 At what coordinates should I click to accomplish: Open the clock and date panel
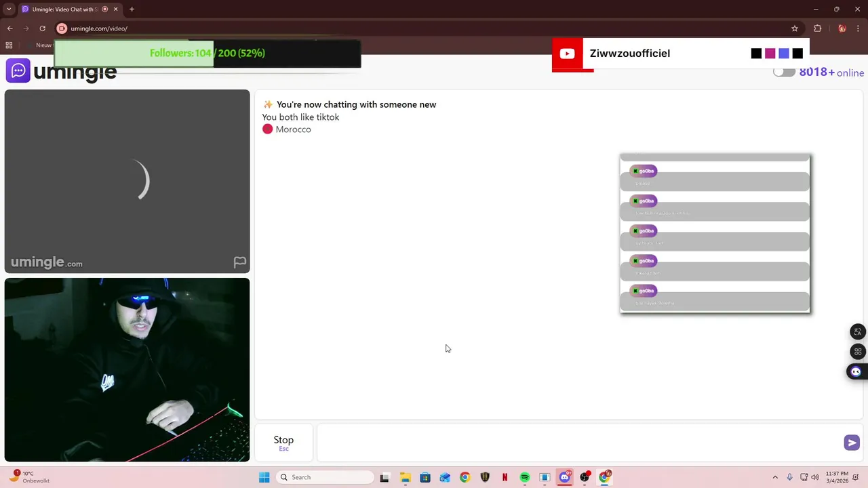837,477
